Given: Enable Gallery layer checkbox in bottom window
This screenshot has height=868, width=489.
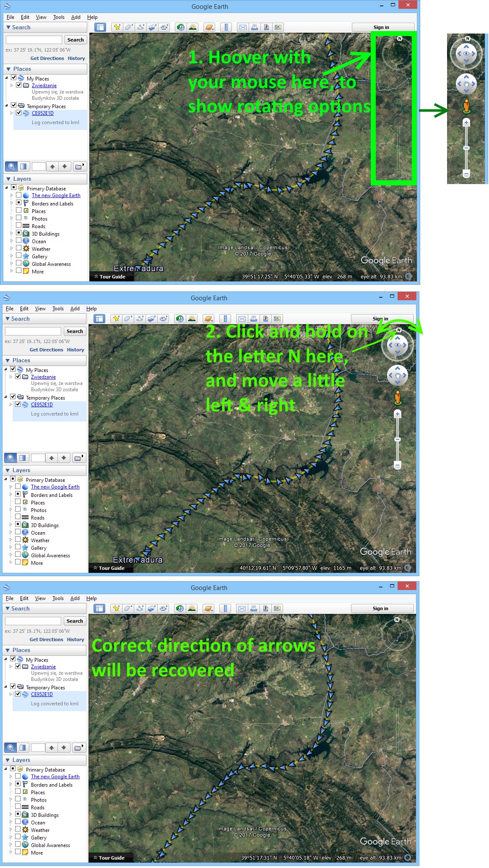Looking at the screenshot, I should pyautogui.click(x=18, y=837).
